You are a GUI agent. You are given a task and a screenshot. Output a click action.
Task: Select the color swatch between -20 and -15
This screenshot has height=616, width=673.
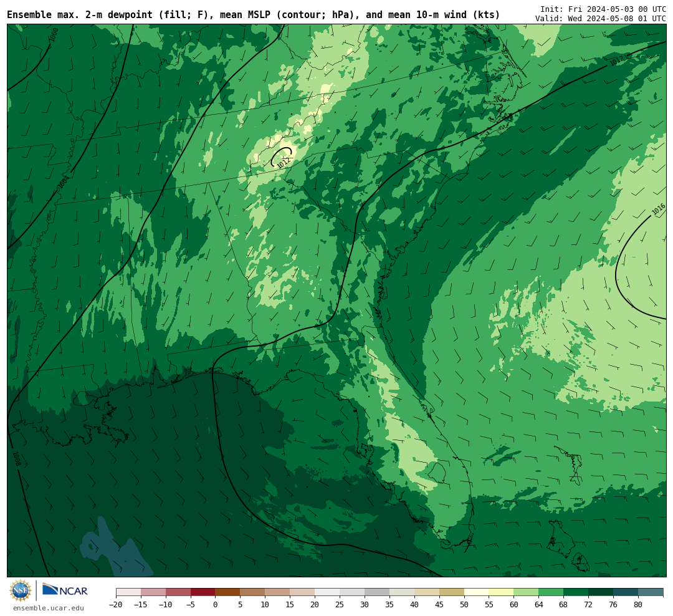128,592
